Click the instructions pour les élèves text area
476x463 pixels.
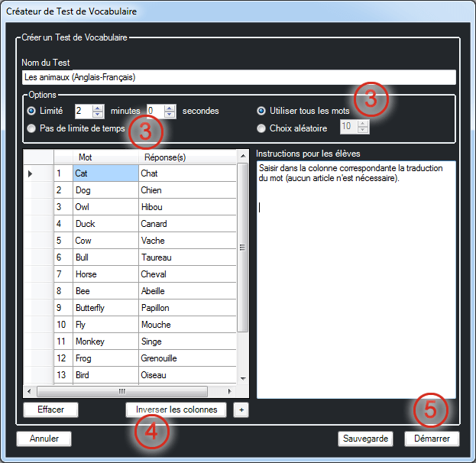point(356,290)
